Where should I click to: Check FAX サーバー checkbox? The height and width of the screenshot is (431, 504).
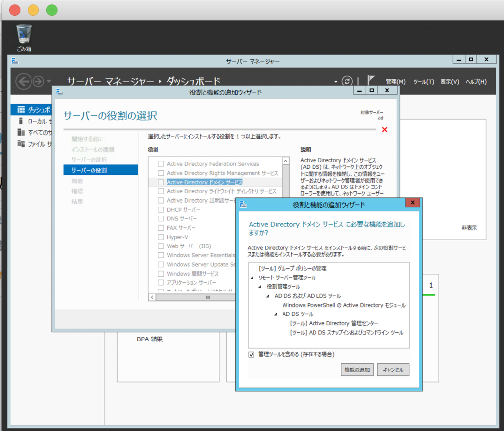(161, 228)
